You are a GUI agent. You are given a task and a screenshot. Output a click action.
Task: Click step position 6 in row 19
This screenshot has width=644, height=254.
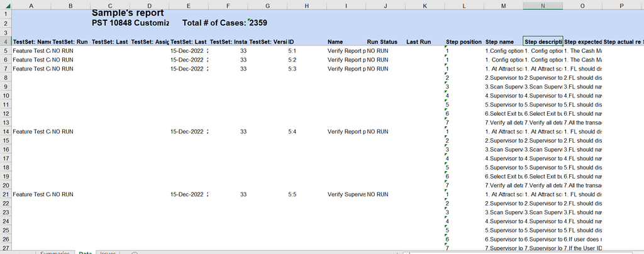(464, 176)
